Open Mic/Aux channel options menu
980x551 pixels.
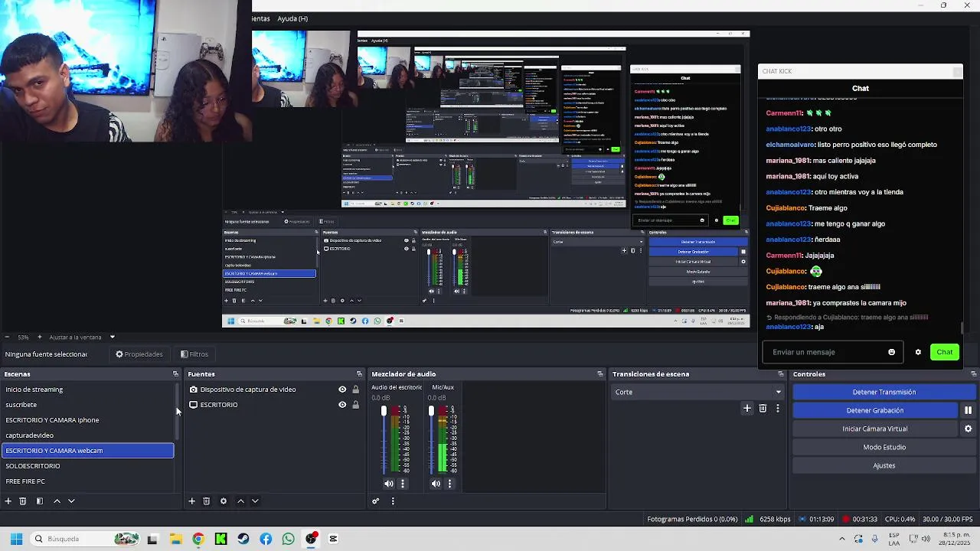pos(449,484)
